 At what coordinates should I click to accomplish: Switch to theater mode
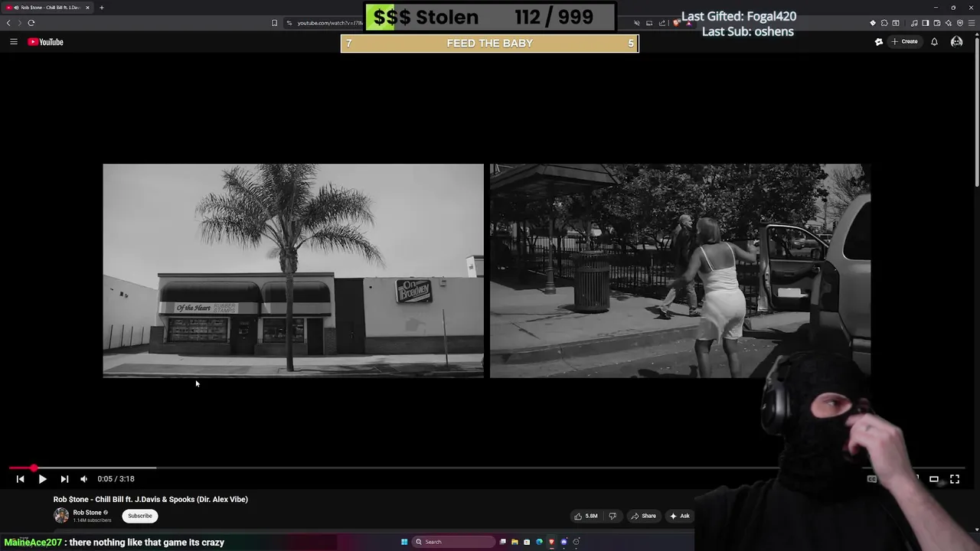(934, 479)
